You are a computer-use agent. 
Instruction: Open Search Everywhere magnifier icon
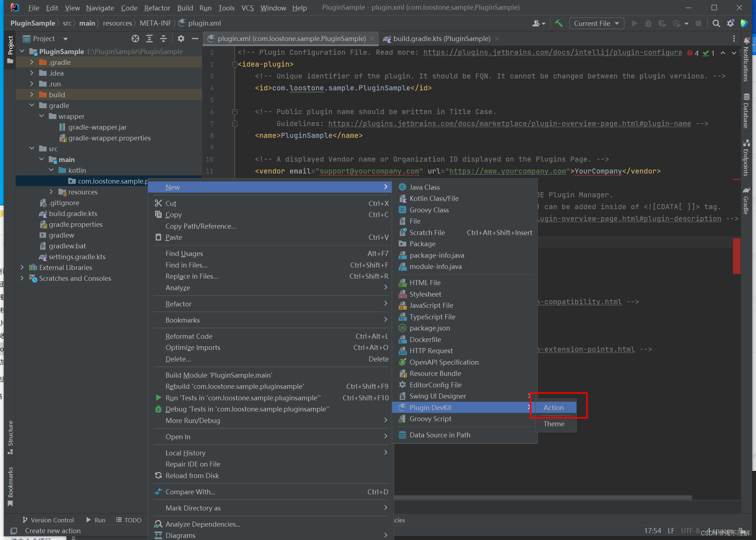[716, 23]
